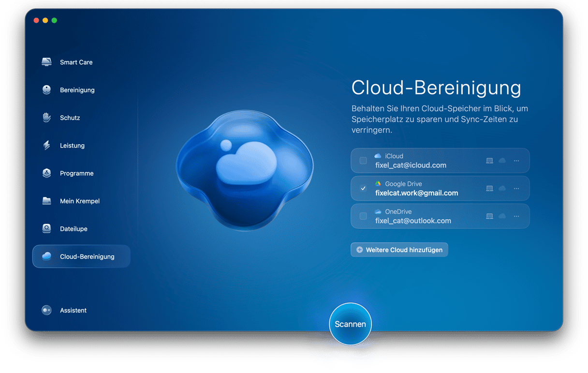The width and height of the screenshot is (588, 373).
Task: Click the green macOS full-screen window button
Action: [54, 20]
